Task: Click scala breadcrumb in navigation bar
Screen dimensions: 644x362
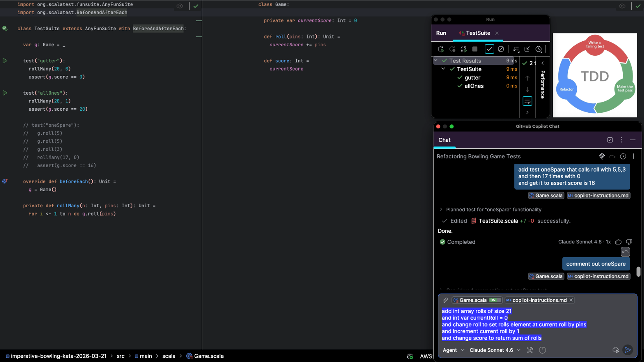Action: (169, 356)
